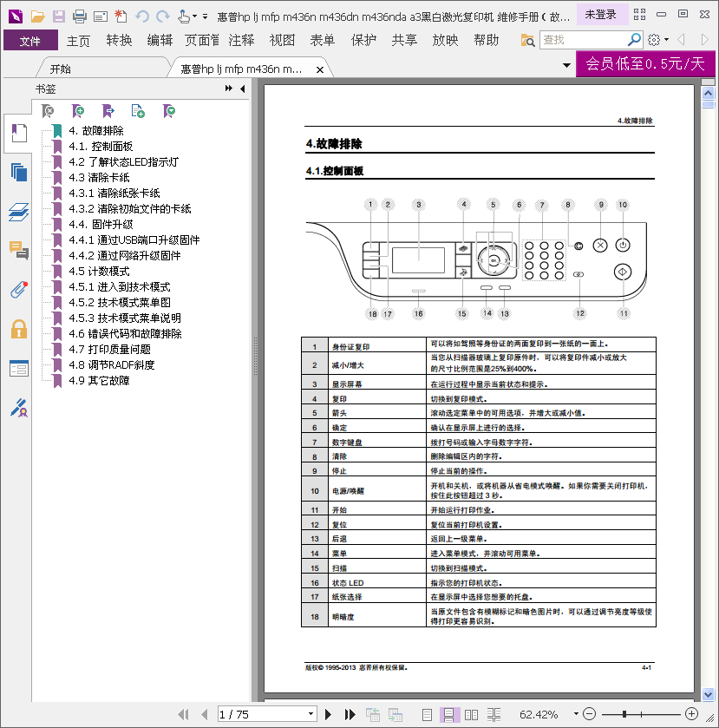The width and height of the screenshot is (719, 728).
Task: Undo the last action
Action: 142,16
